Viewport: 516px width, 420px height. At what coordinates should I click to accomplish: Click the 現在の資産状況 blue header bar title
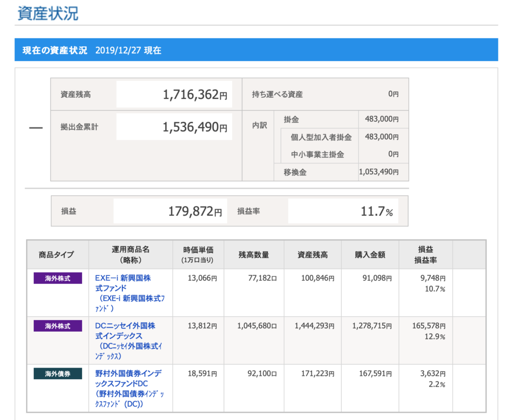[55, 50]
